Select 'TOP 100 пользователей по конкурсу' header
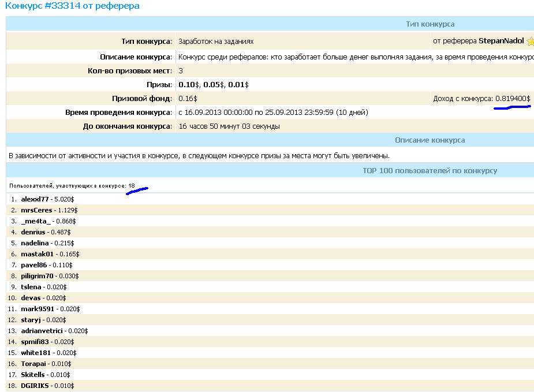The height and width of the screenshot is (392, 534). [x=430, y=171]
